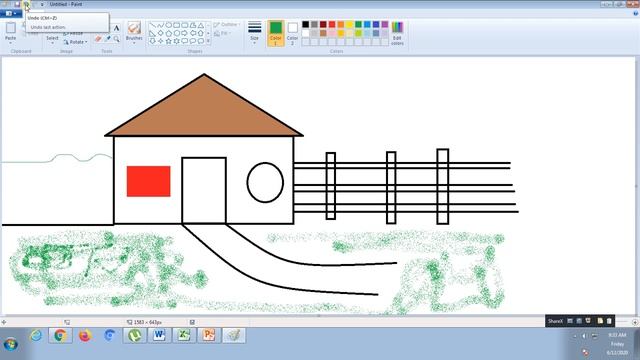Open the Rotate dropdown
640x360 pixels.
click(75, 42)
